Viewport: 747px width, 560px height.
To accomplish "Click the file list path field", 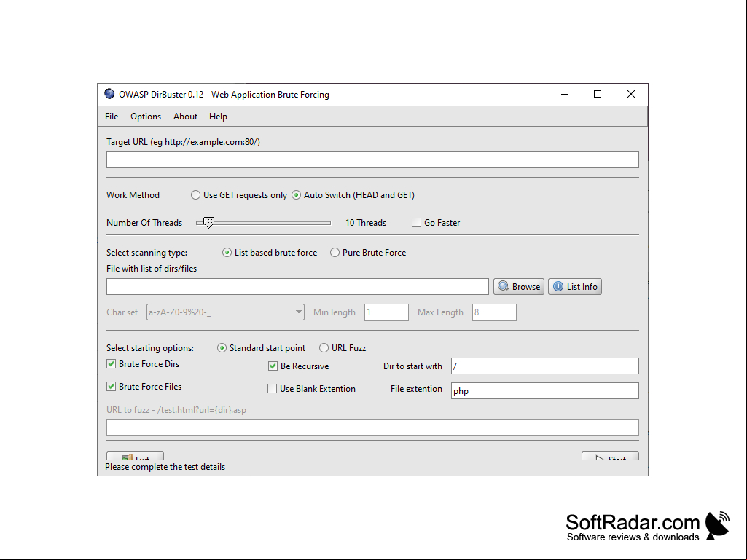I will tap(298, 287).
